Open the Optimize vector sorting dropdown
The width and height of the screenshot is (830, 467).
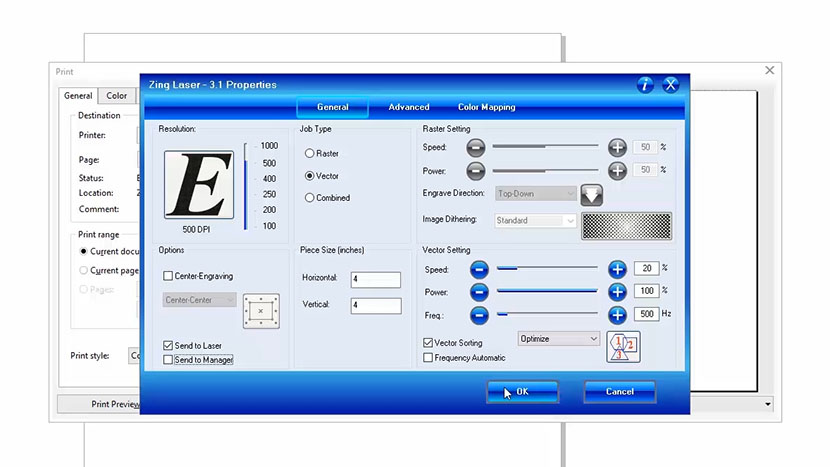[558, 339]
